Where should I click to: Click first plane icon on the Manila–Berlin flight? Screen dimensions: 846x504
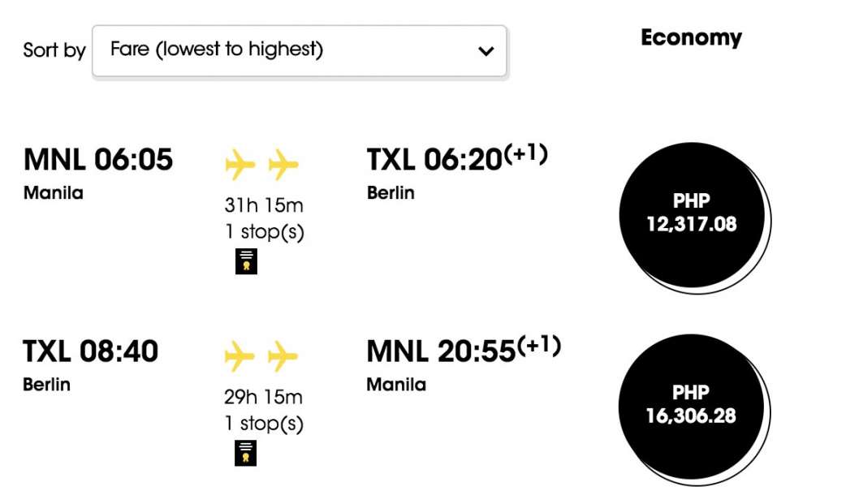click(x=240, y=165)
